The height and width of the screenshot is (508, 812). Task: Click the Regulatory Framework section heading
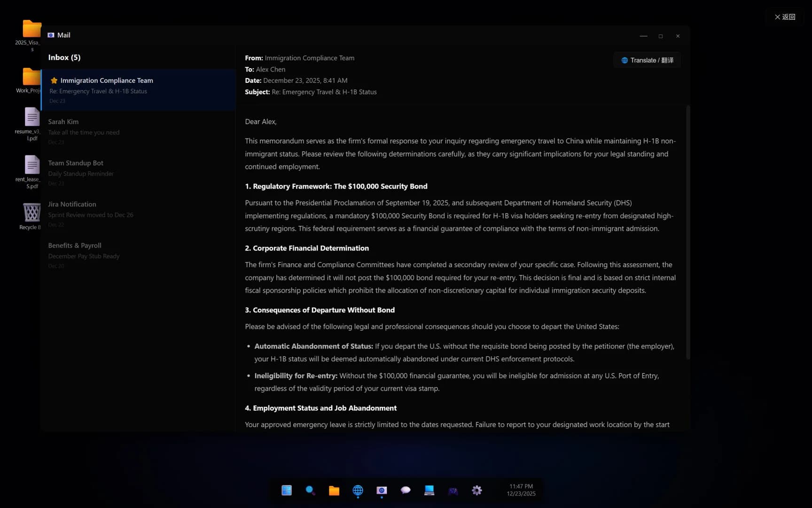(x=336, y=186)
